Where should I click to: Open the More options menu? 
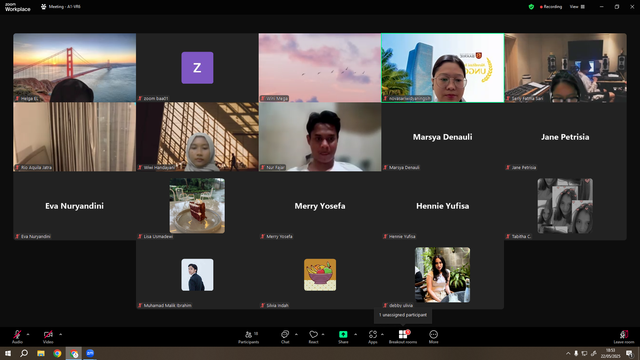[x=433, y=337]
